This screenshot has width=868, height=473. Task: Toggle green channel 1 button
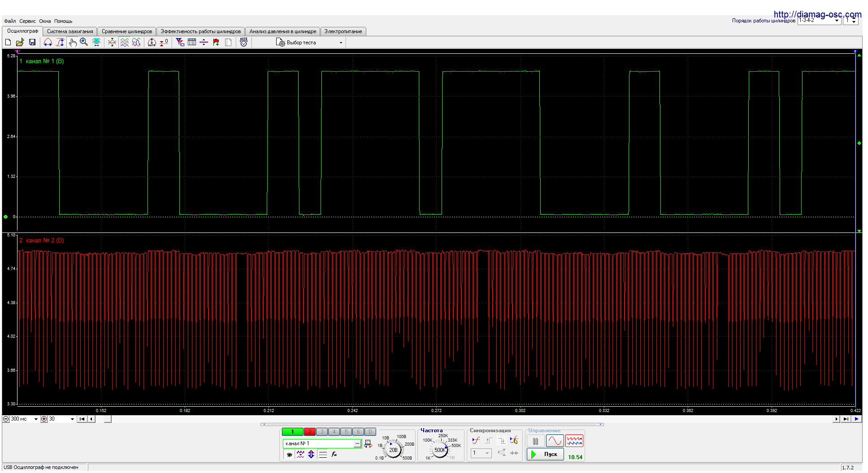[x=292, y=432]
